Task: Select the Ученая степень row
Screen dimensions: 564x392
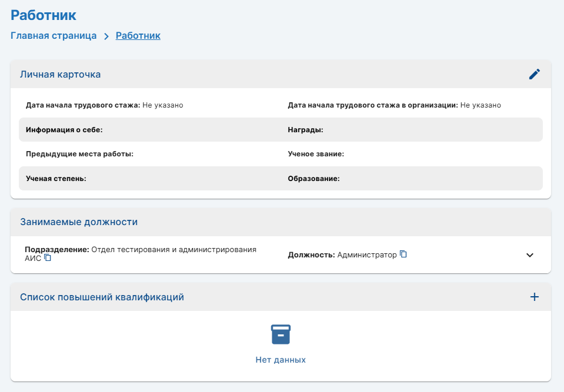Action: coord(281,178)
